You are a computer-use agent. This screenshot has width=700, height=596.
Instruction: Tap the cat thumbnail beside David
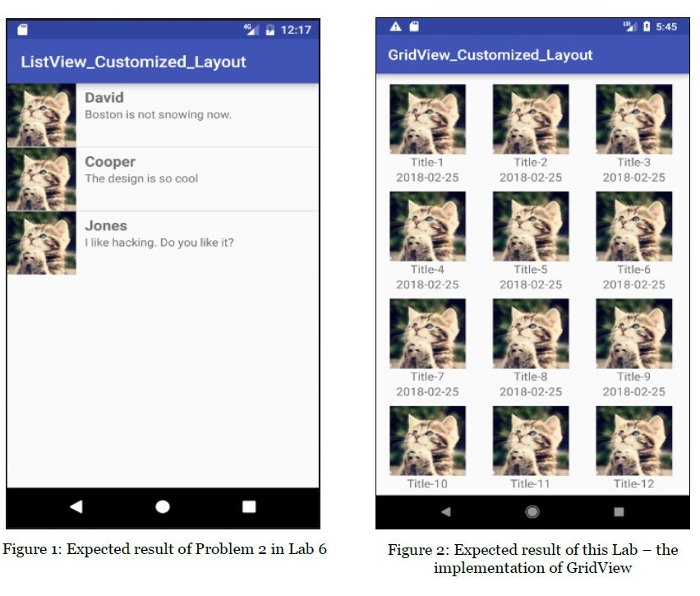point(42,115)
